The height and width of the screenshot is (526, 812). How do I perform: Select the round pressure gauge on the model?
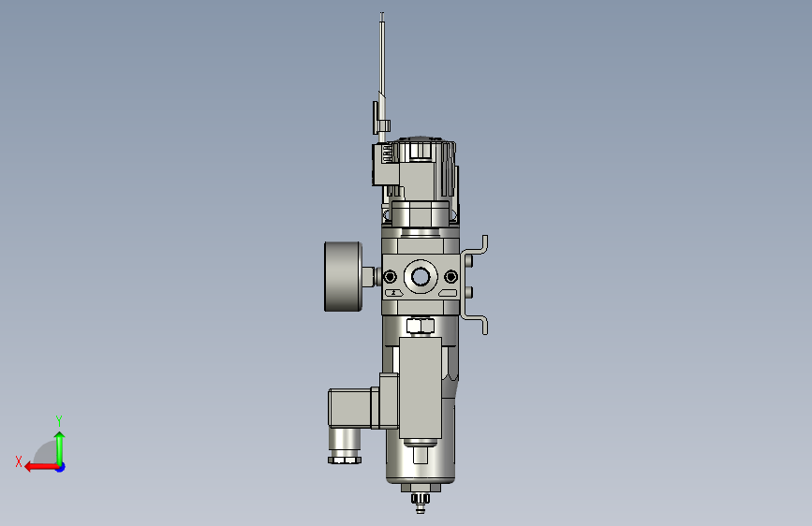coord(343,276)
